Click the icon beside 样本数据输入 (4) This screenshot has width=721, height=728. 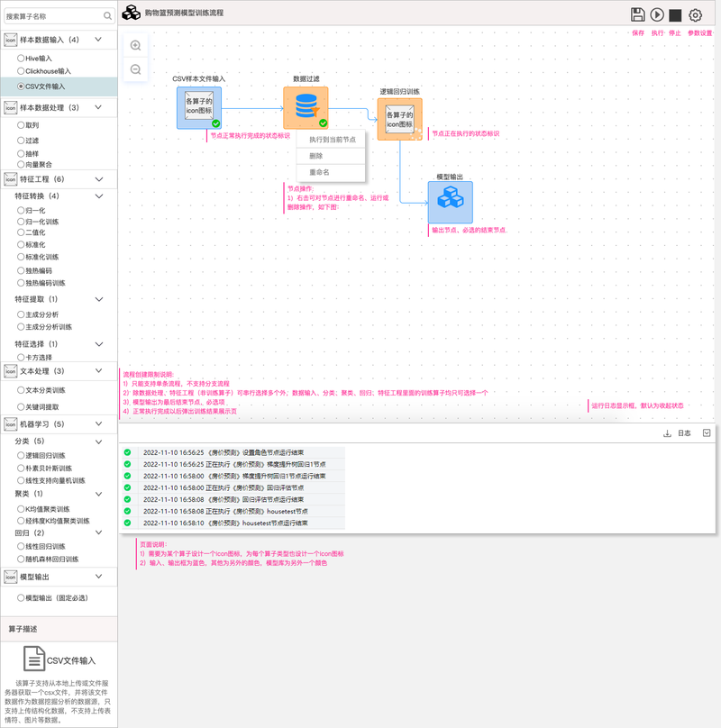tap(10, 40)
